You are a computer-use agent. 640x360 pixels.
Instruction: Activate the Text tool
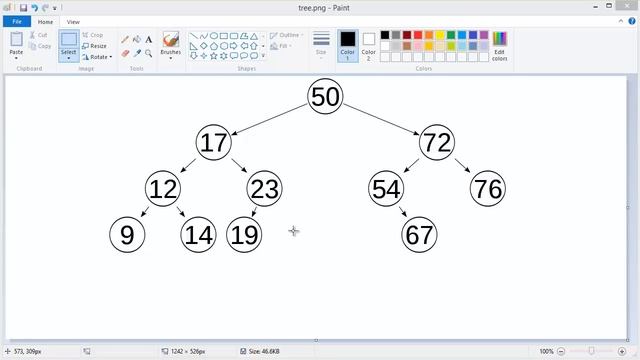point(149,40)
